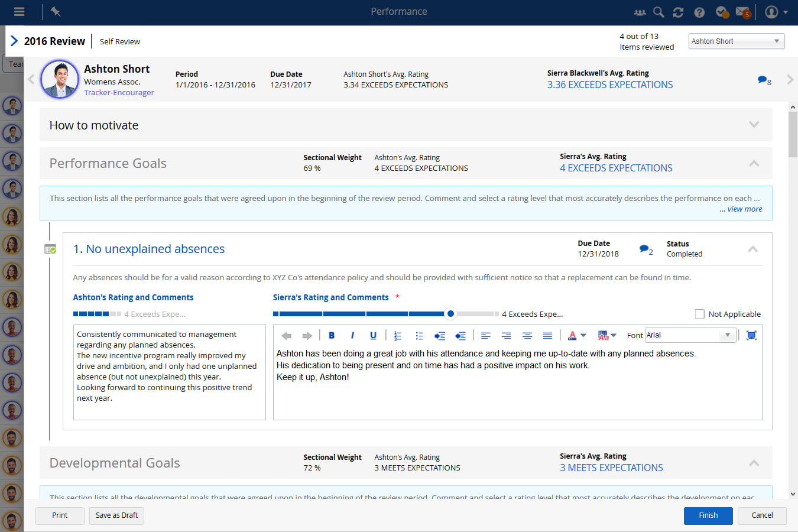This screenshot has width=798, height=532.
Task: Check the Not Applicable checkbox
Action: point(700,314)
